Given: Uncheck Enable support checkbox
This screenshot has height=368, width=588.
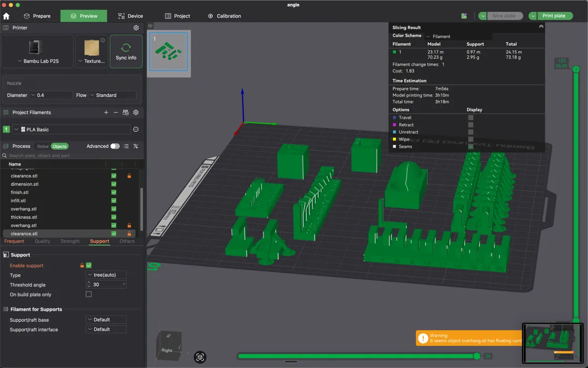Looking at the screenshot, I should click(x=89, y=265).
